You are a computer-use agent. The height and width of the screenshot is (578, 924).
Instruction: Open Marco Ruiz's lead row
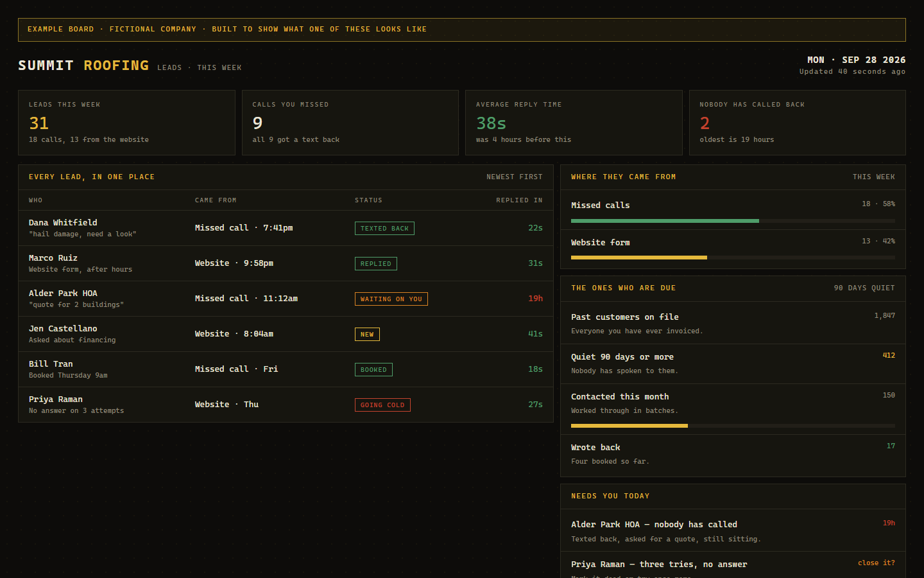point(286,263)
